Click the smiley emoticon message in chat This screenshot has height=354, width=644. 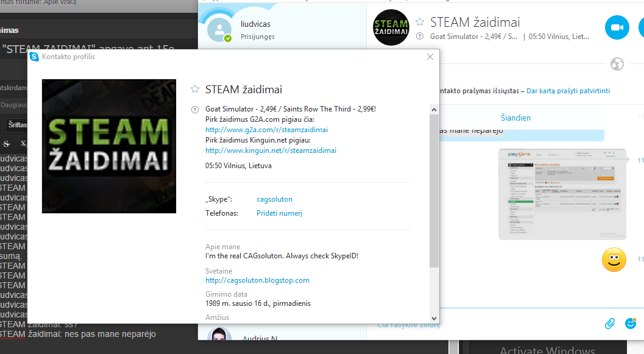[x=614, y=260]
